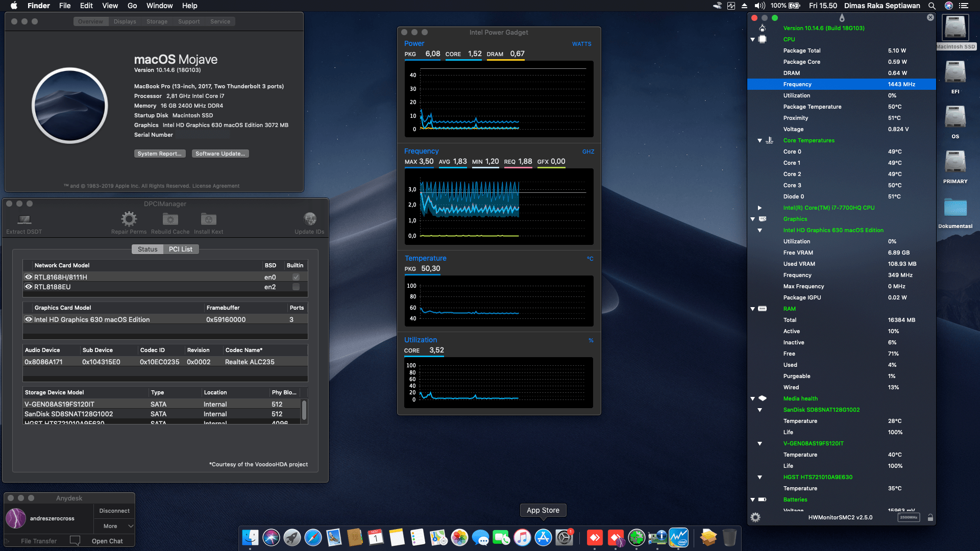The image size is (980, 551).
Task: Expand the Intel Core i7-7700HQ CPU entry
Action: click(x=760, y=208)
